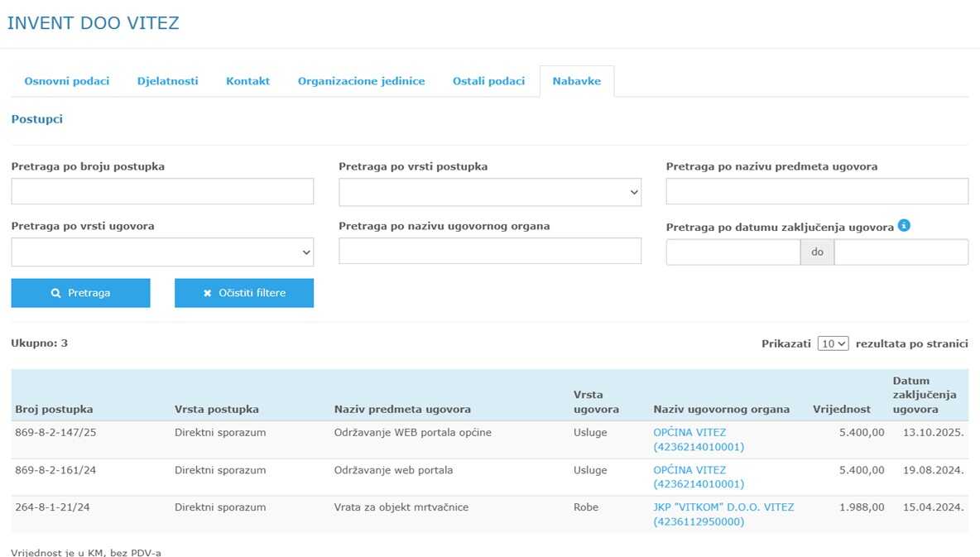
Task: Open OPĆINA VITEZ link in 869-8-2-161/24 row
Action: click(699, 477)
